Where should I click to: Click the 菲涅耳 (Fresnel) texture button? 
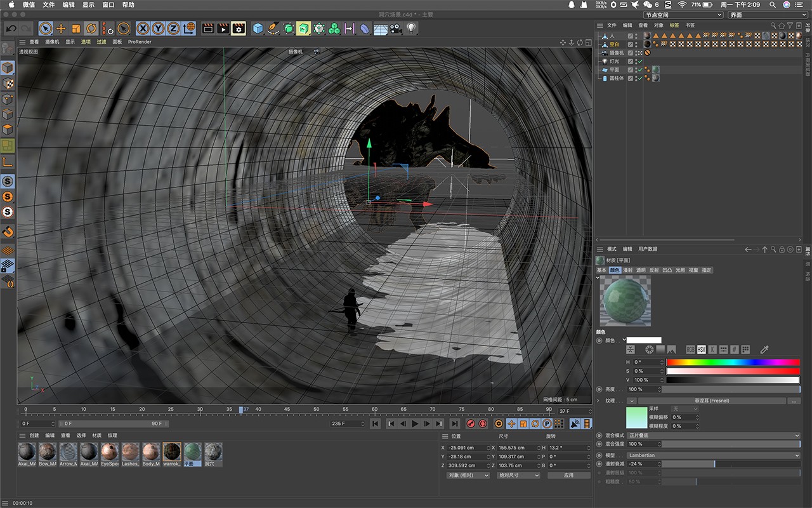tap(711, 401)
